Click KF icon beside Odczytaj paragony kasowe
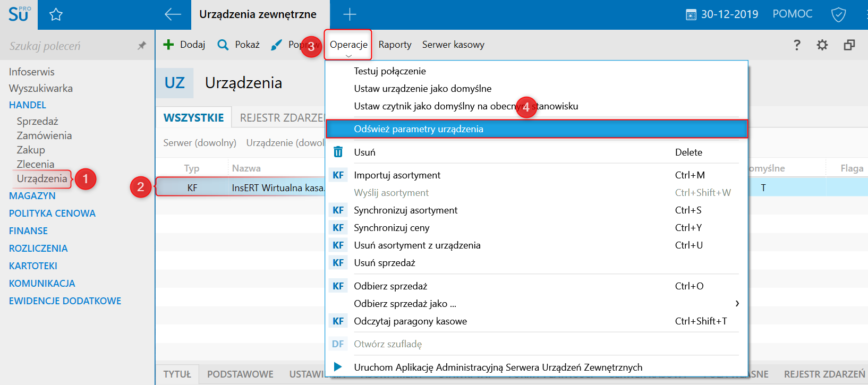The width and height of the screenshot is (868, 385). 338,321
